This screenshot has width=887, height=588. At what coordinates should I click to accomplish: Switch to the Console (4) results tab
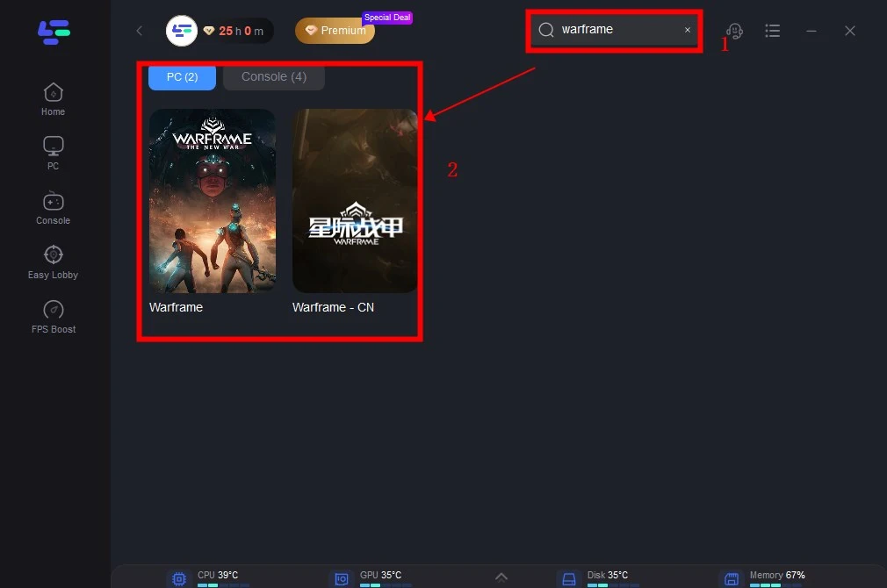[274, 77]
